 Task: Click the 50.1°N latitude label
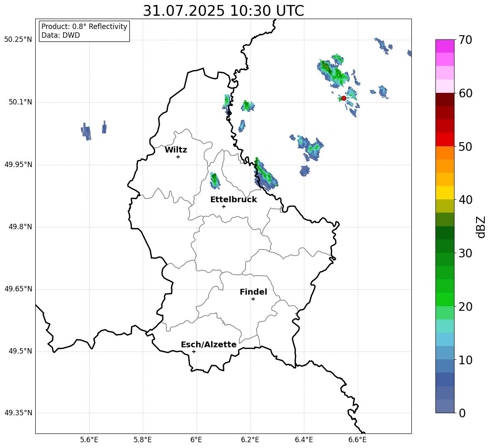point(20,102)
